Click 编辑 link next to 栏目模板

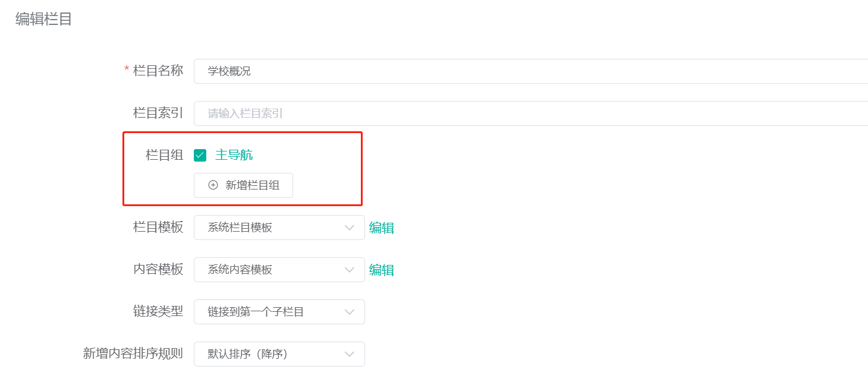[382, 228]
